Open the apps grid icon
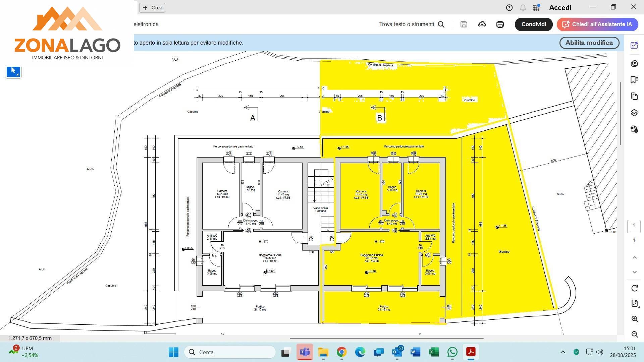This screenshot has height=362, width=644. (536, 7)
